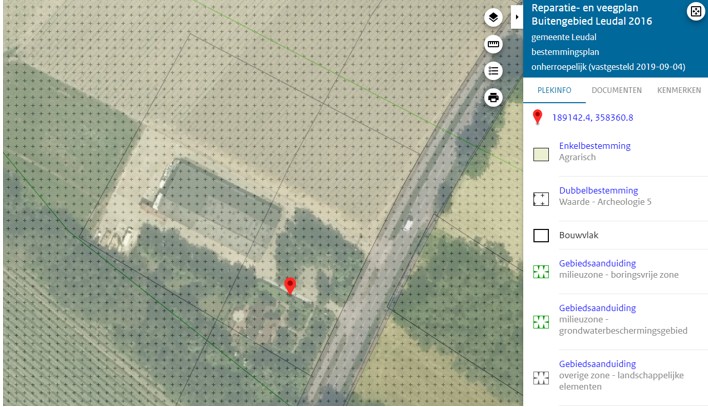The height and width of the screenshot is (407, 708).
Task: Click the Bouwvlak square symbol
Action: (541, 235)
